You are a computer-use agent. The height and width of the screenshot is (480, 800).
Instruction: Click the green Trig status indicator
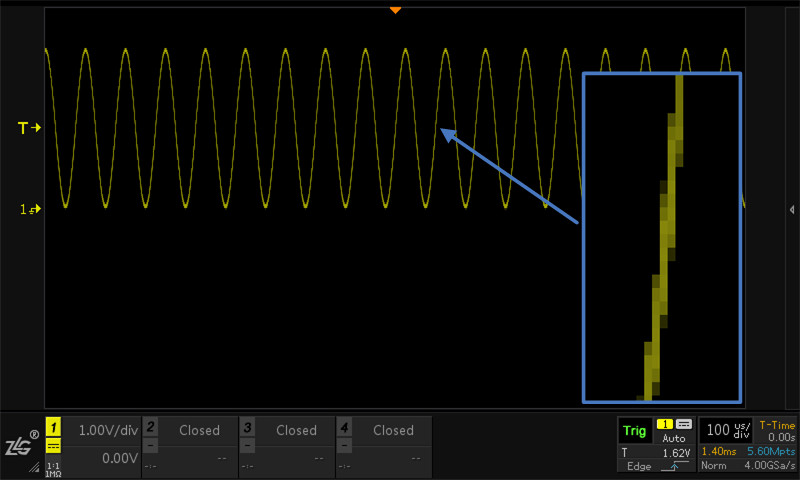[635, 432]
